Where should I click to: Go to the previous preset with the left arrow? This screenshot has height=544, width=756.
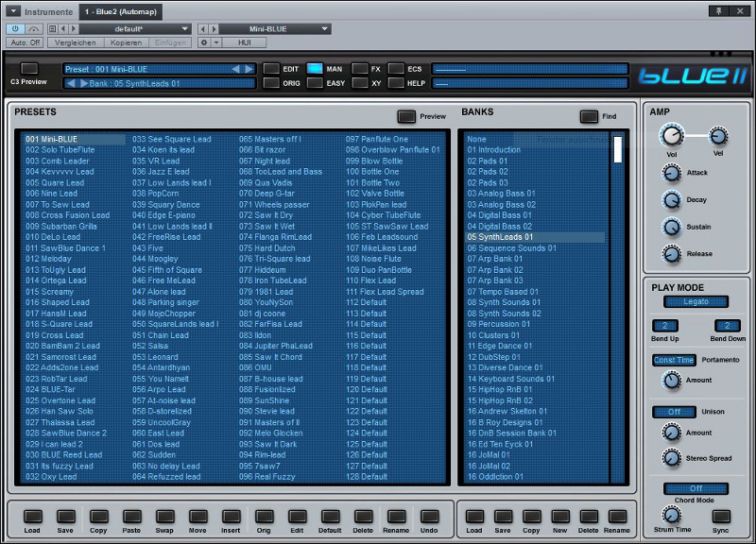(x=235, y=69)
